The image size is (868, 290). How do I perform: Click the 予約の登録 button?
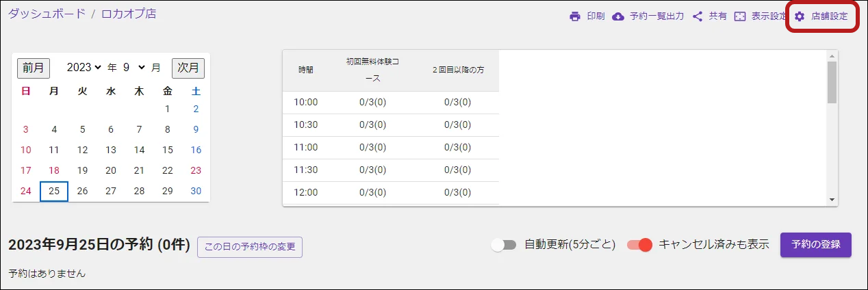(816, 245)
